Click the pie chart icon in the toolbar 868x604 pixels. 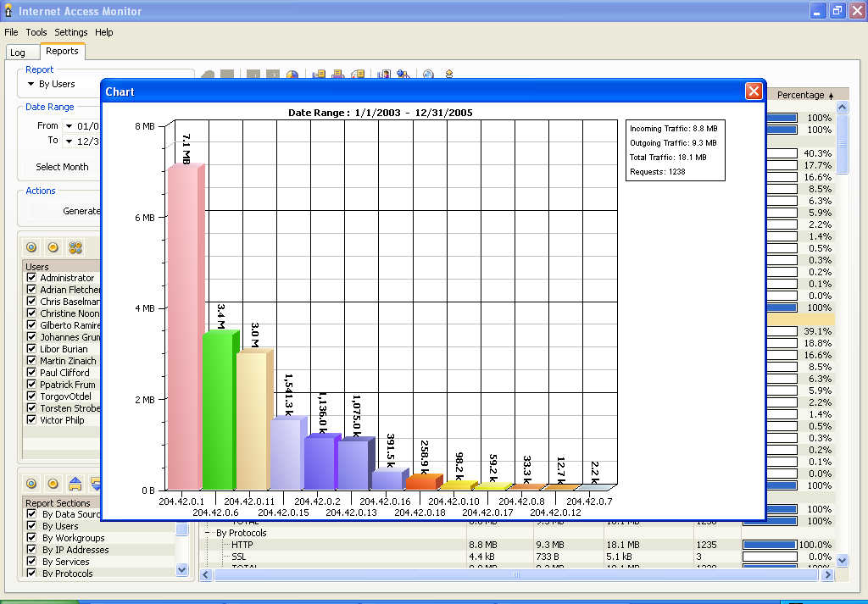click(x=292, y=75)
